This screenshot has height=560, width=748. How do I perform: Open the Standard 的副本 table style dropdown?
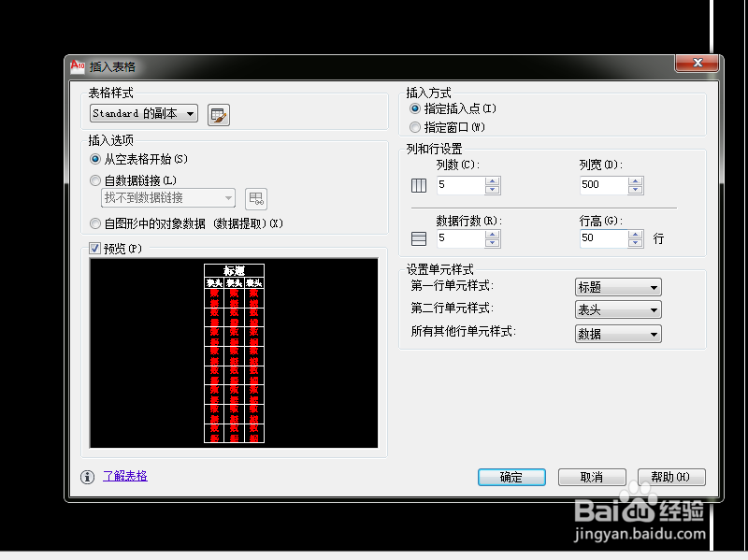tap(144, 113)
